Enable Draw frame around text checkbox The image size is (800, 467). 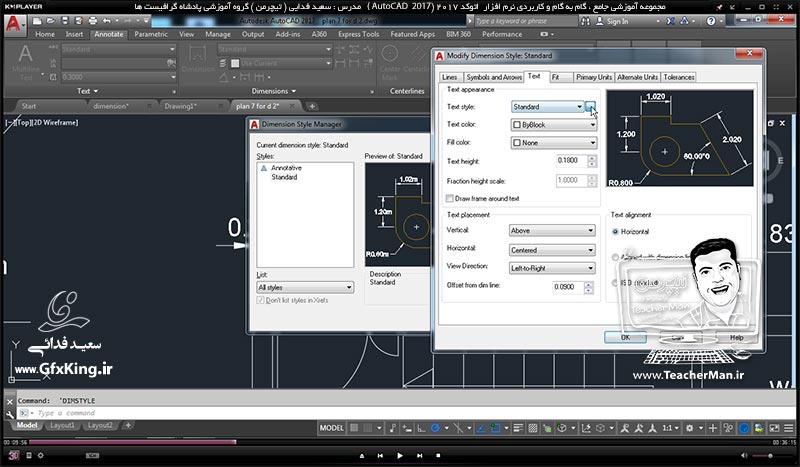449,198
